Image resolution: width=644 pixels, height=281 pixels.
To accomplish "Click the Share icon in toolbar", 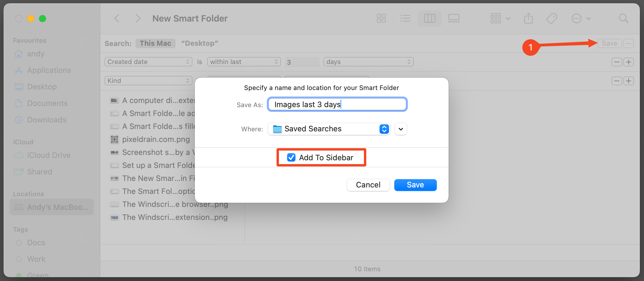I will tap(528, 19).
